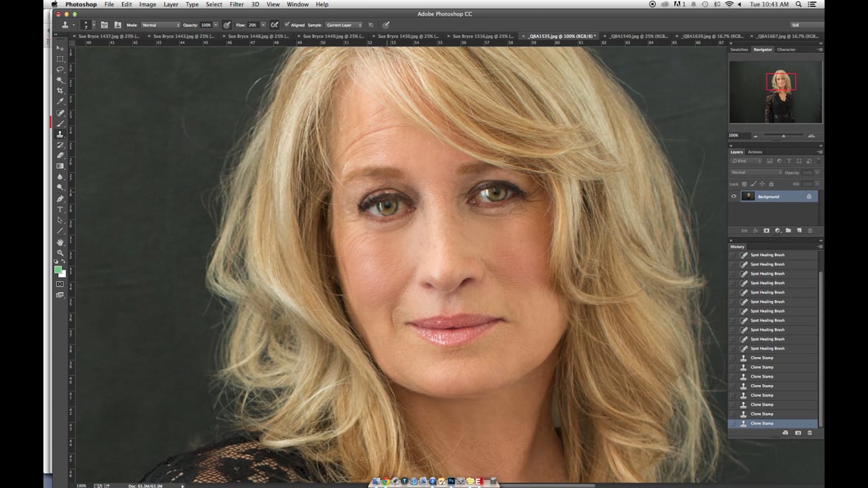Click the foreground green color swatch

[58, 270]
